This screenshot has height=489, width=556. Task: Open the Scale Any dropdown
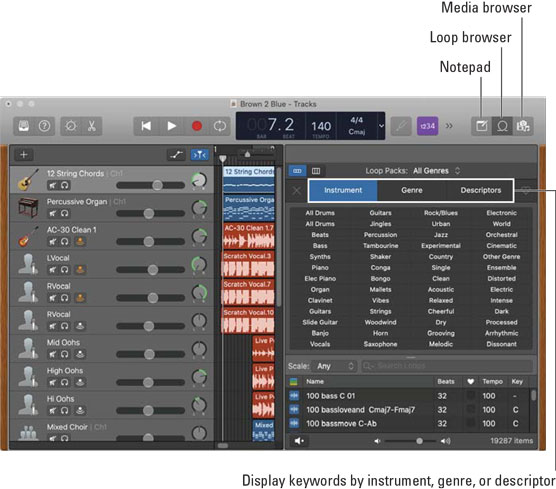coord(334,366)
